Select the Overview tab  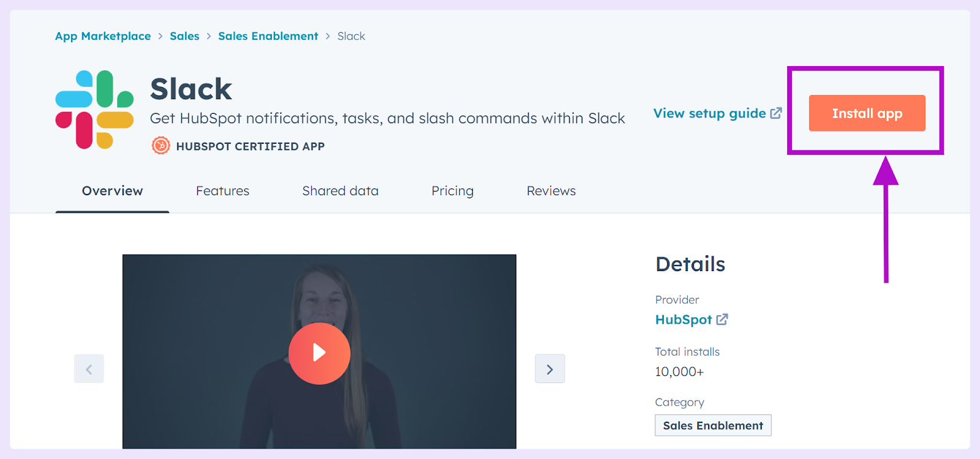pyautogui.click(x=112, y=191)
